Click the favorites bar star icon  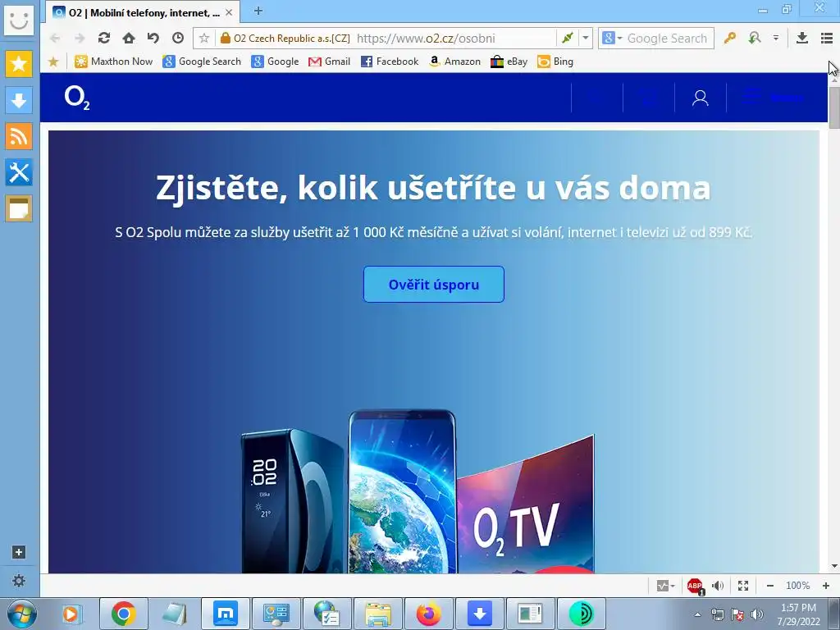click(53, 62)
